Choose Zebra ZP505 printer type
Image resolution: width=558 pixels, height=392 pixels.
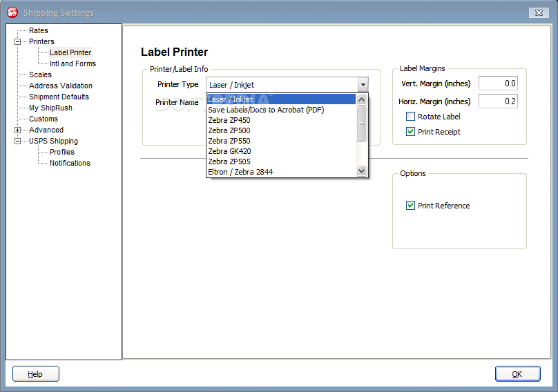pyautogui.click(x=281, y=161)
